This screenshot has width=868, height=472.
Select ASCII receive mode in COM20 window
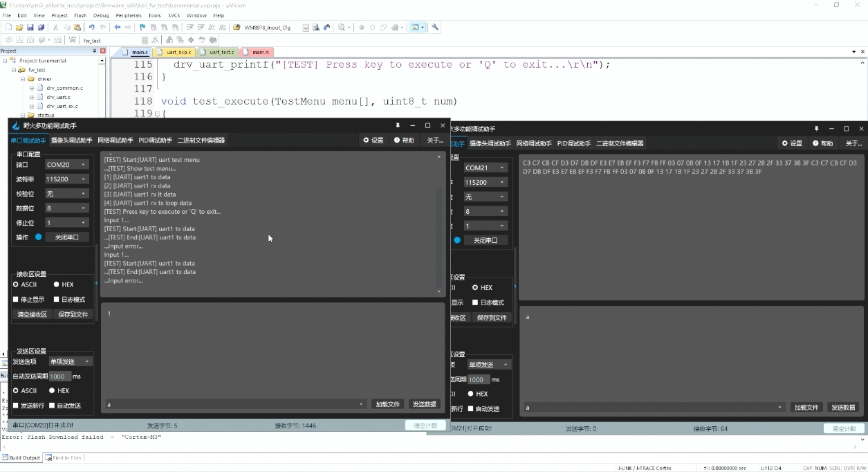[x=25, y=284]
